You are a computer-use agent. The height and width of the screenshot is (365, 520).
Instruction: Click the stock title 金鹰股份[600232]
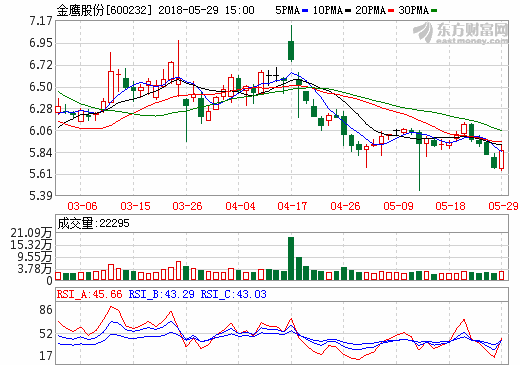104,10
